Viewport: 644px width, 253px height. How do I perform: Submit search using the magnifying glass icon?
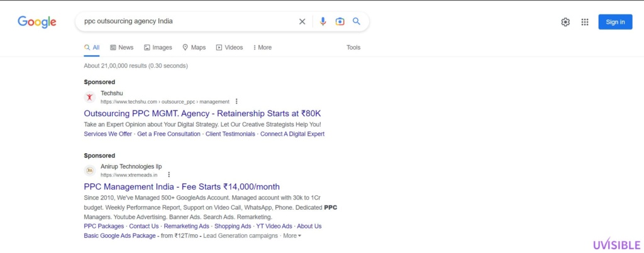pyautogui.click(x=357, y=21)
